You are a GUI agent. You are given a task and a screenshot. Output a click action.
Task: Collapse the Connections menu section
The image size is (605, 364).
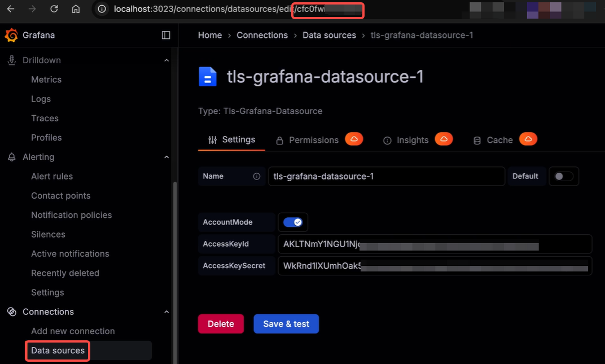coord(166,312)
